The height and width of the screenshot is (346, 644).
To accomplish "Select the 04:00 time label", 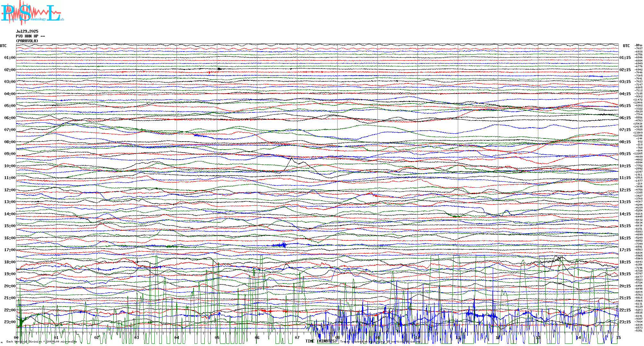I will 10,94.
